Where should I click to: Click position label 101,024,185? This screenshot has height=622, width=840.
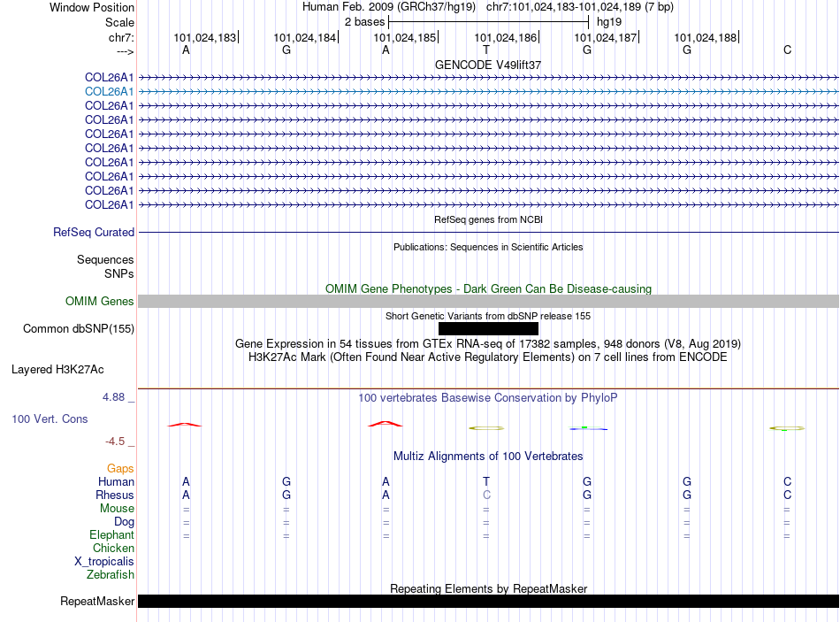[x=404, y=37]
